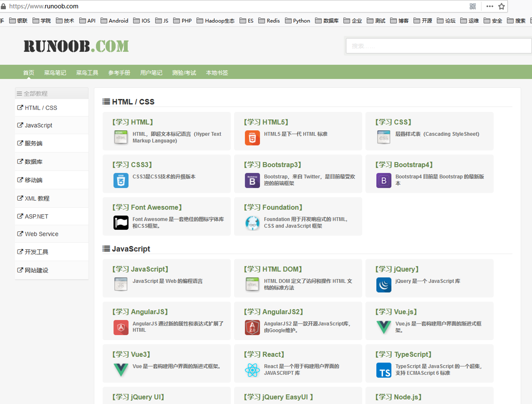Click the orange HTML5 shield icon

coord(252,138)
